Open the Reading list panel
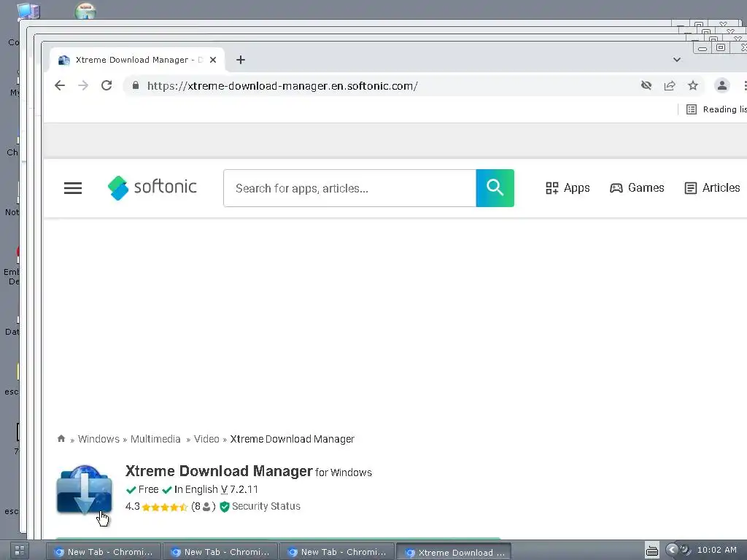 [x=716, y=109]
